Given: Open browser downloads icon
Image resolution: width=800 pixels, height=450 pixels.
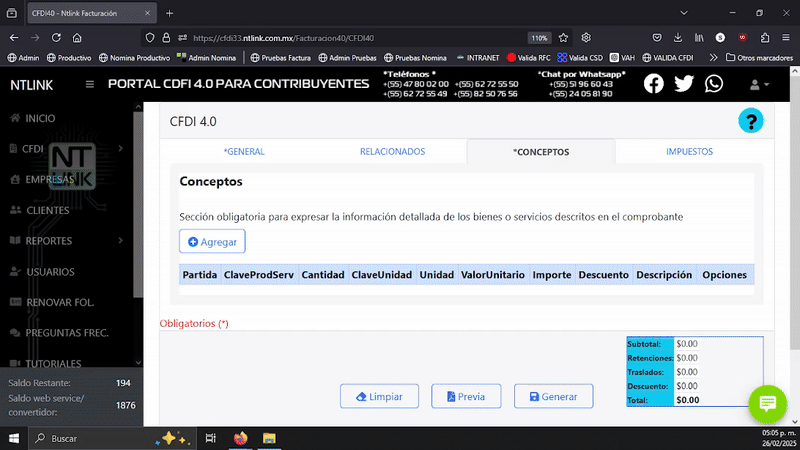Looking at the screenshot, I should point(678,38).
